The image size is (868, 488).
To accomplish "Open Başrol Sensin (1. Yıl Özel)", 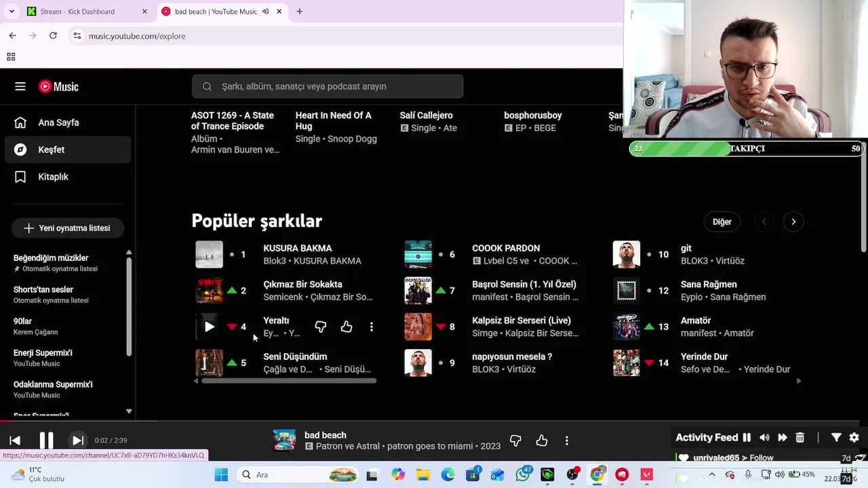I will (x=524, y=285).
